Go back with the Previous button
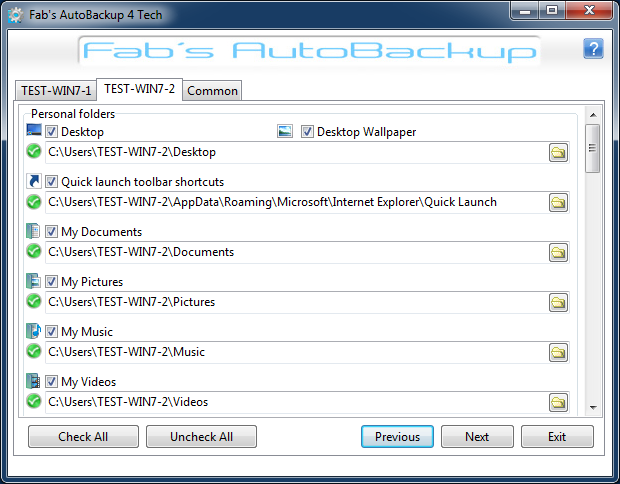Image resolution: width=620 pixels, height=484 pixels. point(397,437)
